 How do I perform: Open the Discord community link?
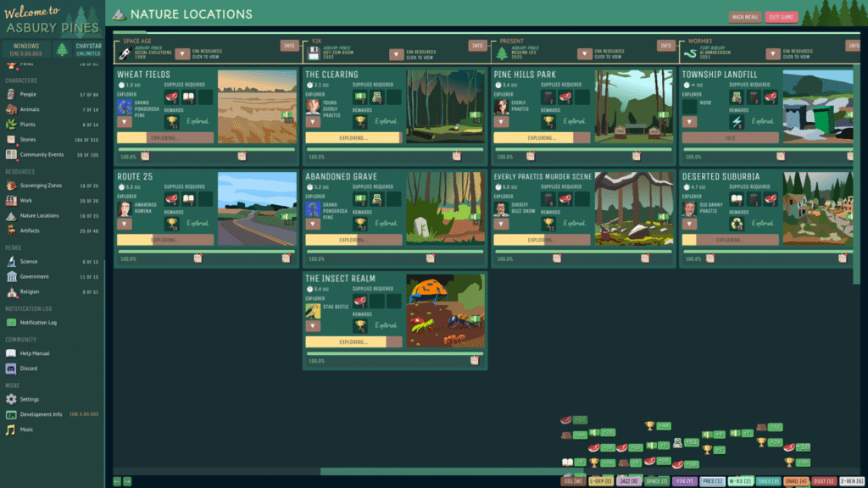click(28, 369)
